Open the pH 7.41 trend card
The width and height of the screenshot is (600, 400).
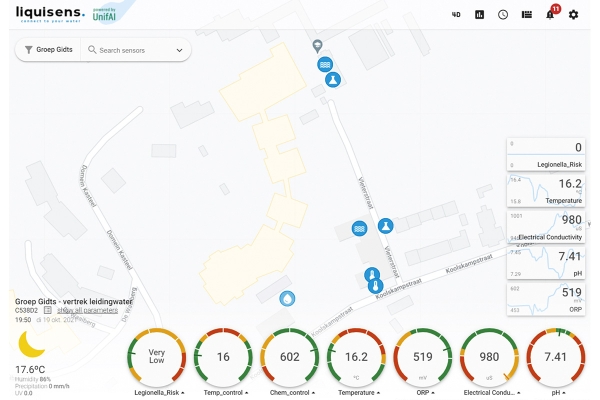coord(546,263)
